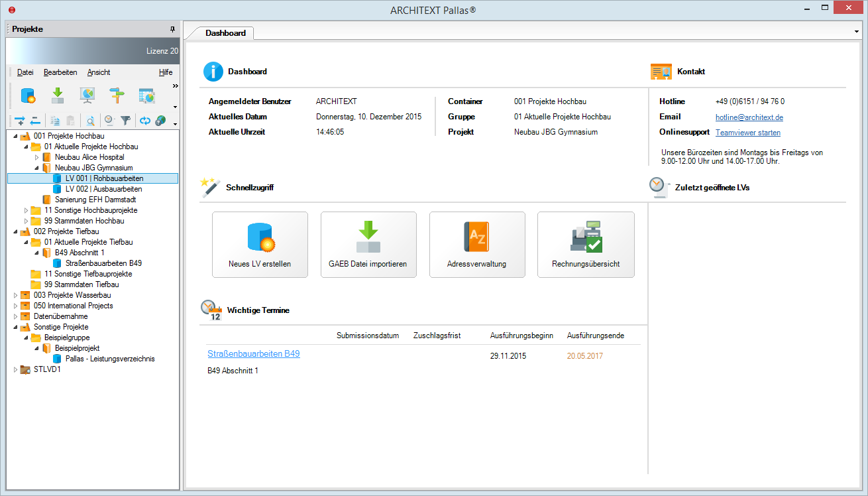Open the Bearbeiten menu
This screenshot has height=496, width=868.
tap(60, 72)
